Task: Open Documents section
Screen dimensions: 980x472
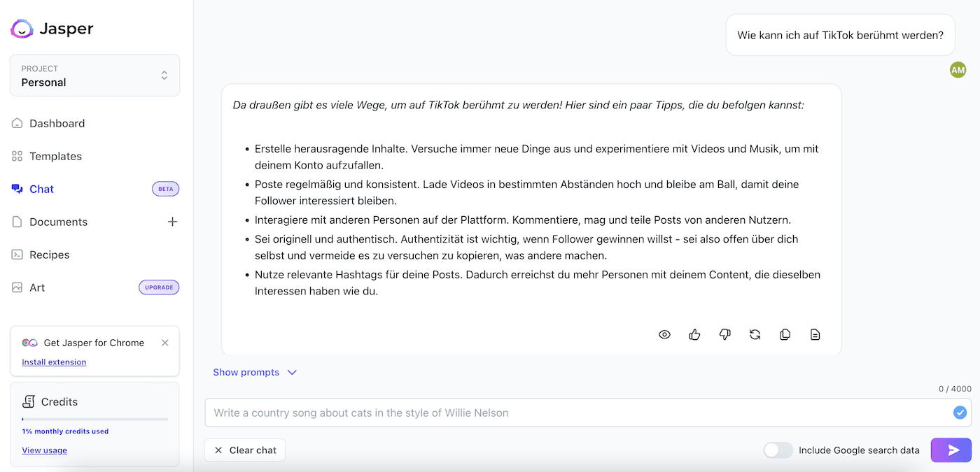Action: 58,222
